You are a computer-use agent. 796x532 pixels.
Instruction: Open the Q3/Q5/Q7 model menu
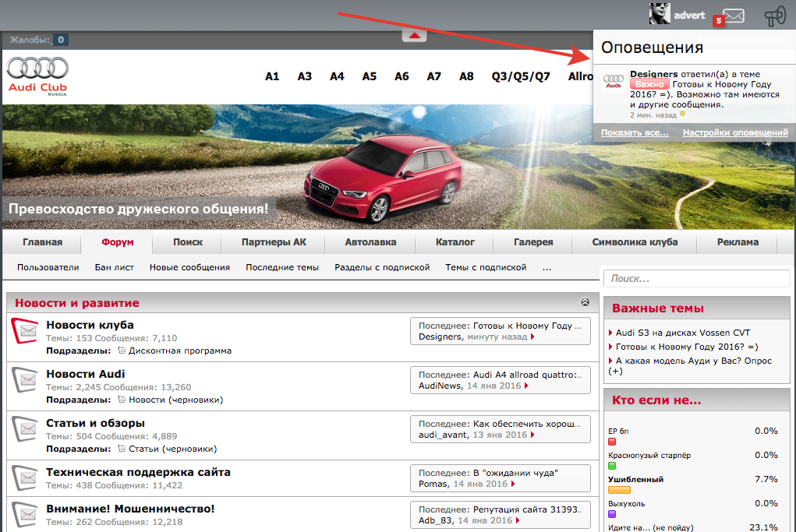click(521, 76)
